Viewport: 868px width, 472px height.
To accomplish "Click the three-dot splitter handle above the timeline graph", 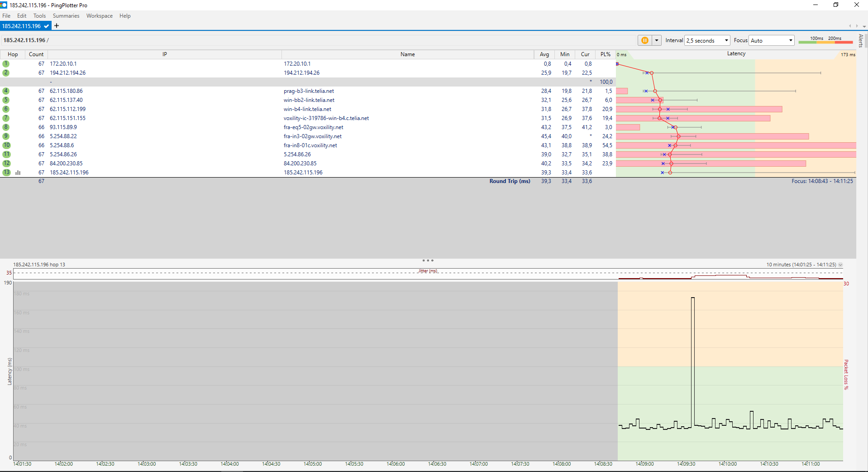I will (428, 260).
